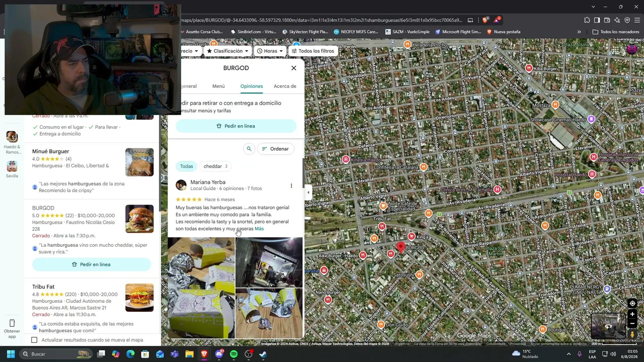Search within BURGOD reviews using magnifier icon

pyautogui.click(x=249, y=149)
